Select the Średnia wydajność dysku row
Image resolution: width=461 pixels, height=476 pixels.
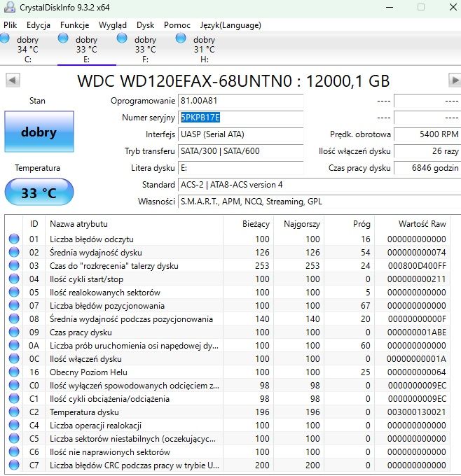click(x=227, y=252)
